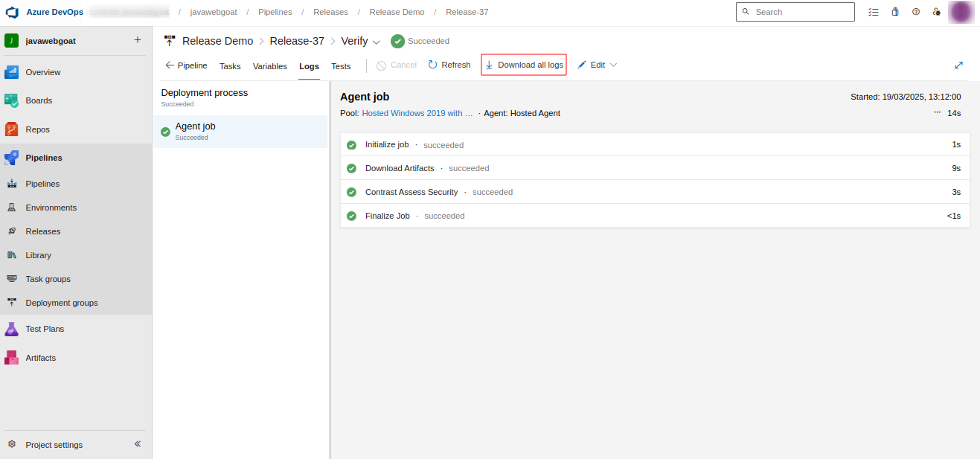980x459 pixels.
Task: Open the Marketplace shopping bag icon
Action: pyautogui.click(x=894, y=12)
